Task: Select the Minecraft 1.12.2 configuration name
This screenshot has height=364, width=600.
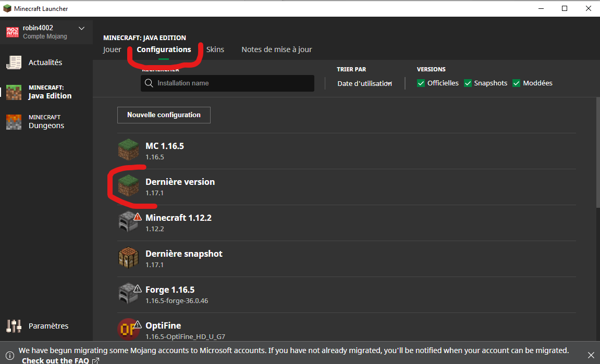Action: pyautogui.click(x=178, y=218)
